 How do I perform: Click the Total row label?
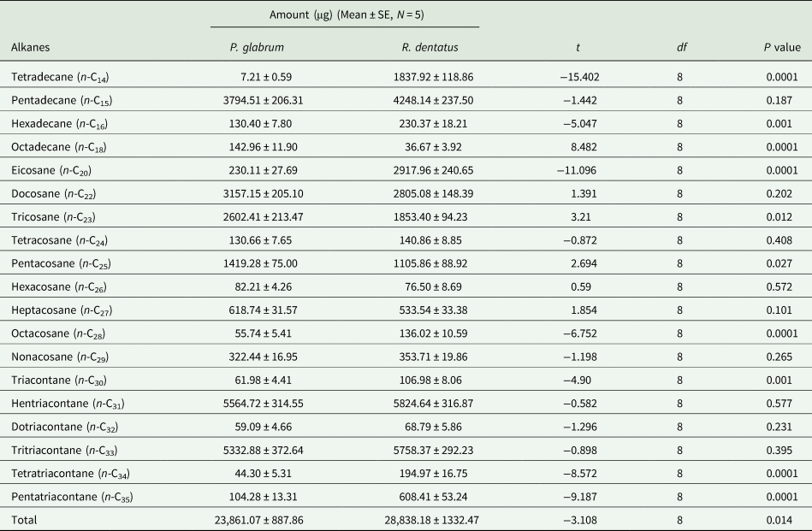pos(25,519)
